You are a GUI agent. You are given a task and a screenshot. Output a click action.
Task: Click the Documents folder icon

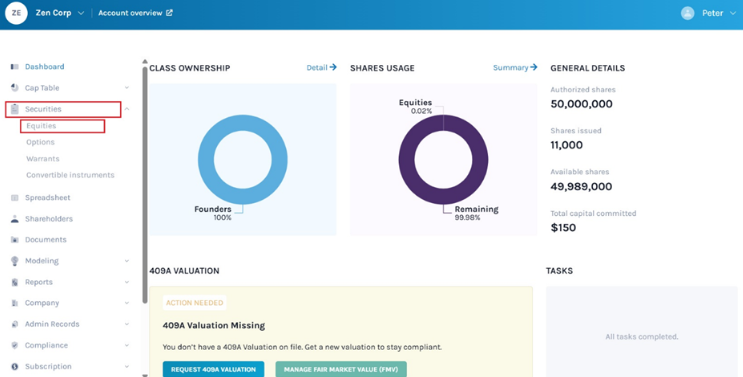15,240
